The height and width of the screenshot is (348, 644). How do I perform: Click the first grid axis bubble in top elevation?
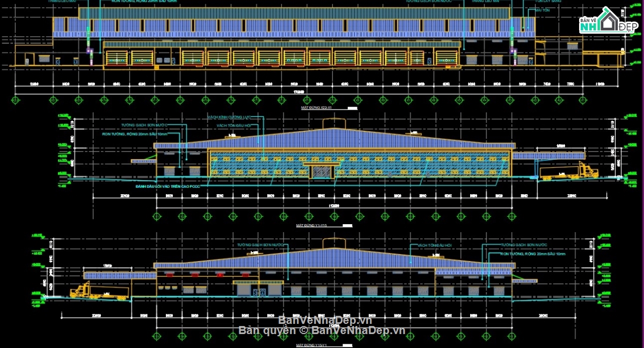15,100
